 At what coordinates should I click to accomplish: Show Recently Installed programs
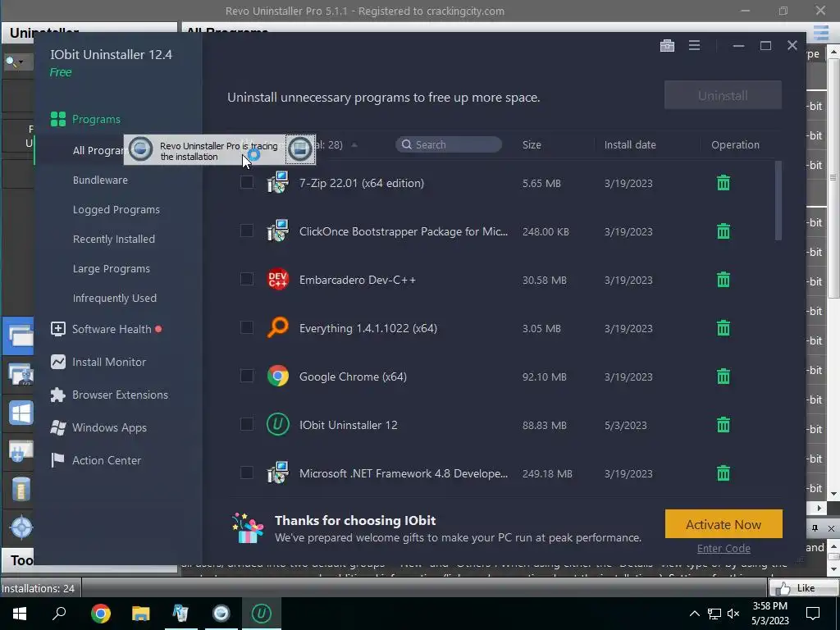point(113,239)
